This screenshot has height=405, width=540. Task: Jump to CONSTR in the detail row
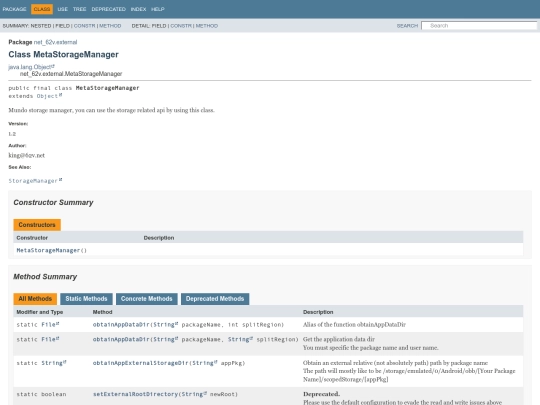click(x=181, y=26)
